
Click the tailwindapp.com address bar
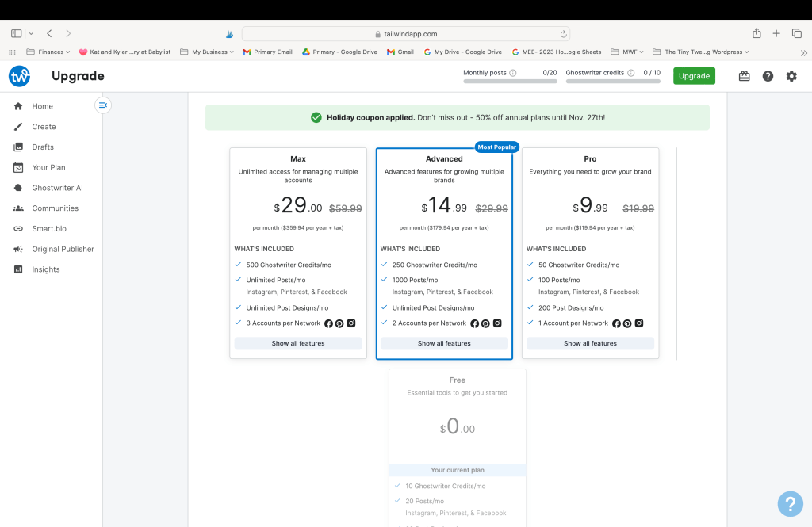click(x=405, y=34)
